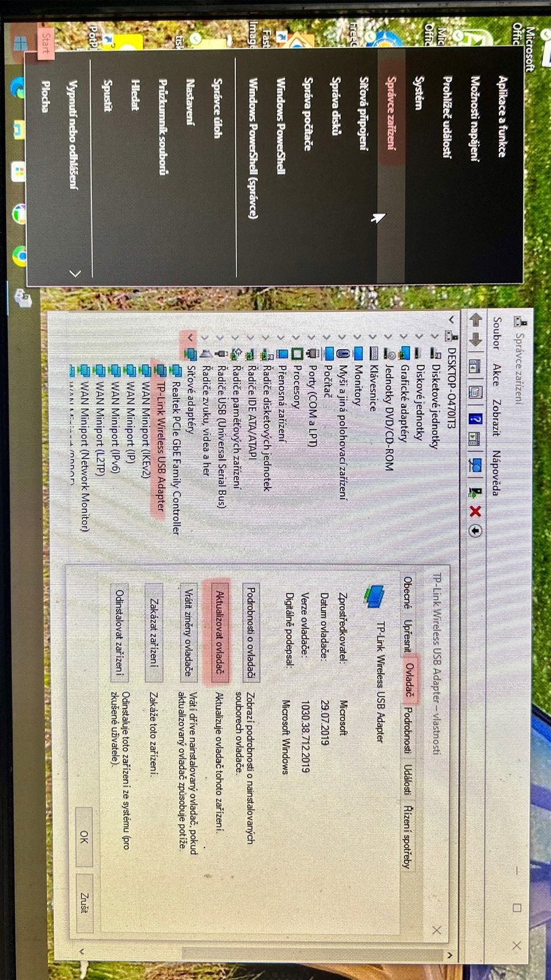Image resolution: width=551 pixels, height=980 pixels.
Task: Click the Vrátit změny ovladače button
Action: [189, 633]
